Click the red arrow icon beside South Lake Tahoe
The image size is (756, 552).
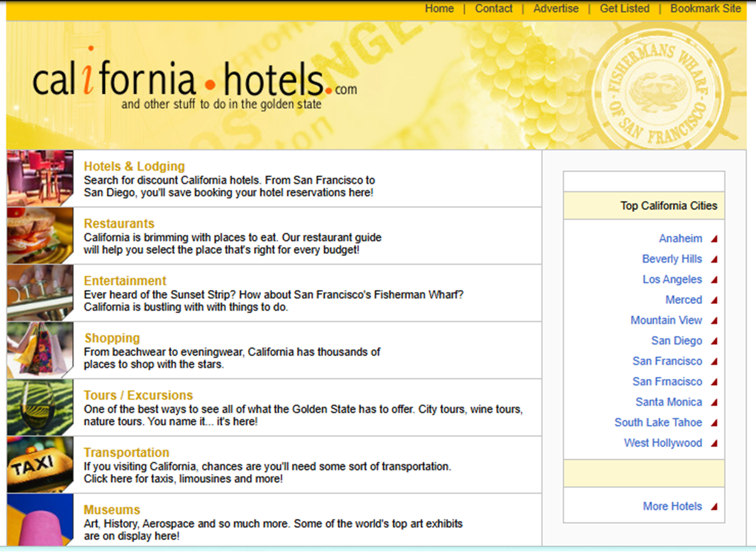[714, 423]
